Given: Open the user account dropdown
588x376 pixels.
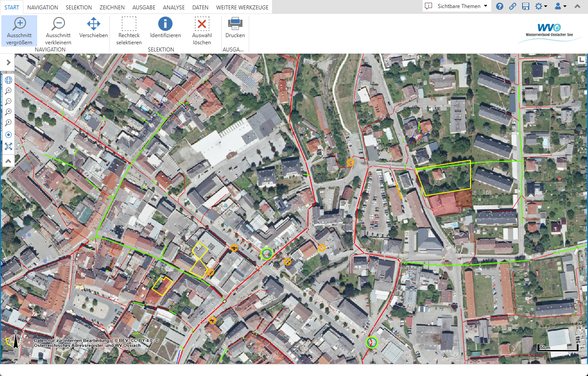Looking at the screenshot, I should pos(560,6).
